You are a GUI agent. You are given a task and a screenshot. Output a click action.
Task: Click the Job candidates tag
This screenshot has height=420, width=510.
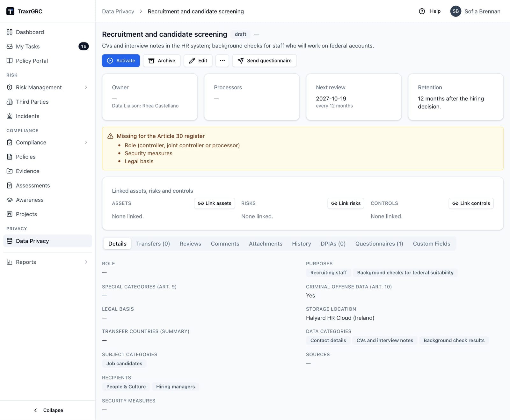124,364
